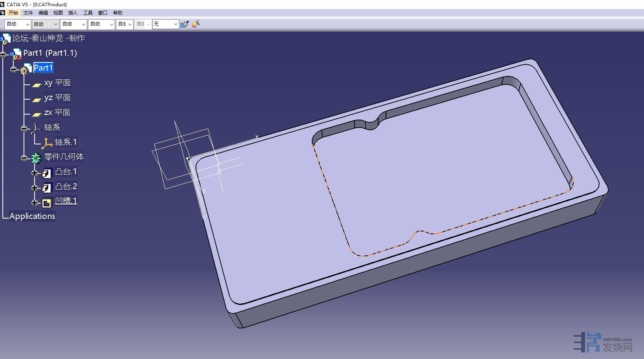Collapse the 轴系 tree node
644x359 pixels.
point(24,128)
